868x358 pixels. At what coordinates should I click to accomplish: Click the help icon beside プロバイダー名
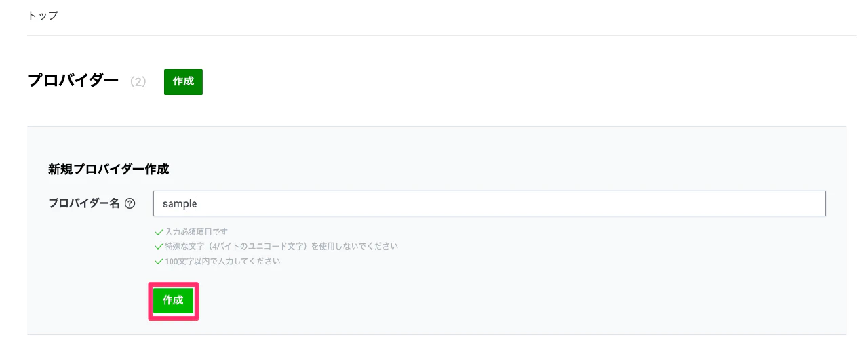point(130,203)
